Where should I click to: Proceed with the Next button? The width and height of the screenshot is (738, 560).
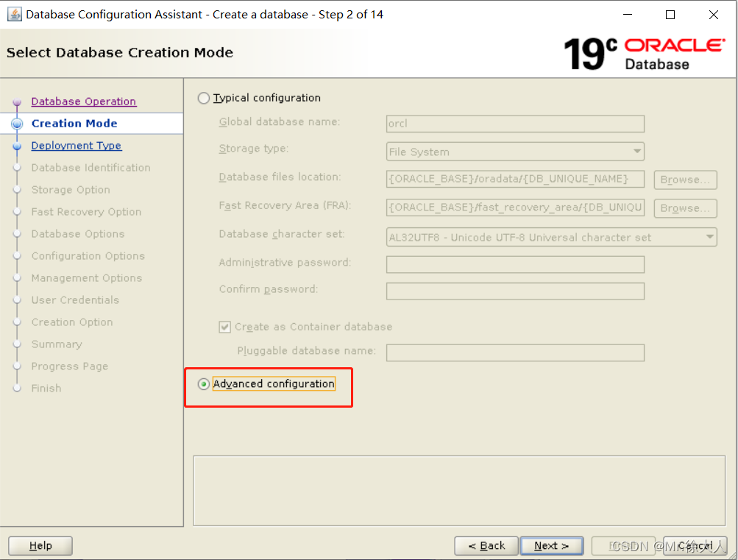tap(552, 546)
